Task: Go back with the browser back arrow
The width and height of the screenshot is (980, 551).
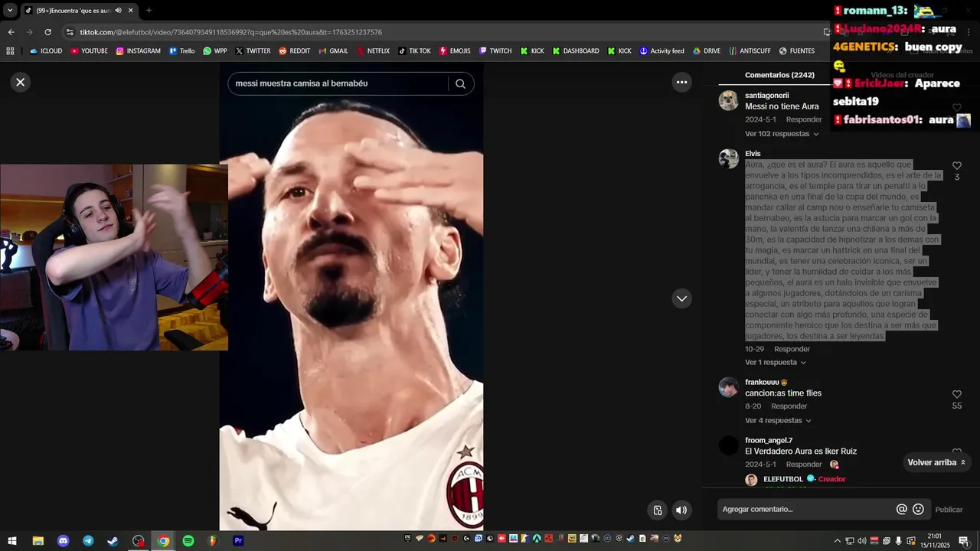Action: [11, 32]
